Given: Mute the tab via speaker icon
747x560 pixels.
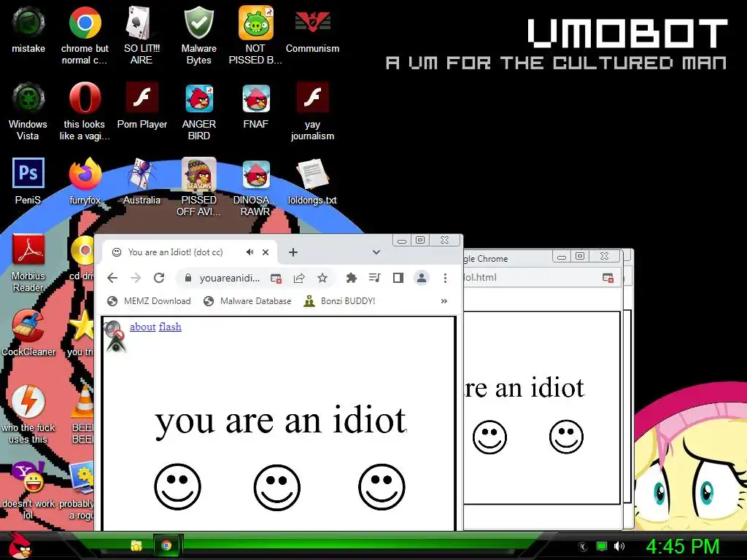Looking at the screenshot, I should point(249,252).
